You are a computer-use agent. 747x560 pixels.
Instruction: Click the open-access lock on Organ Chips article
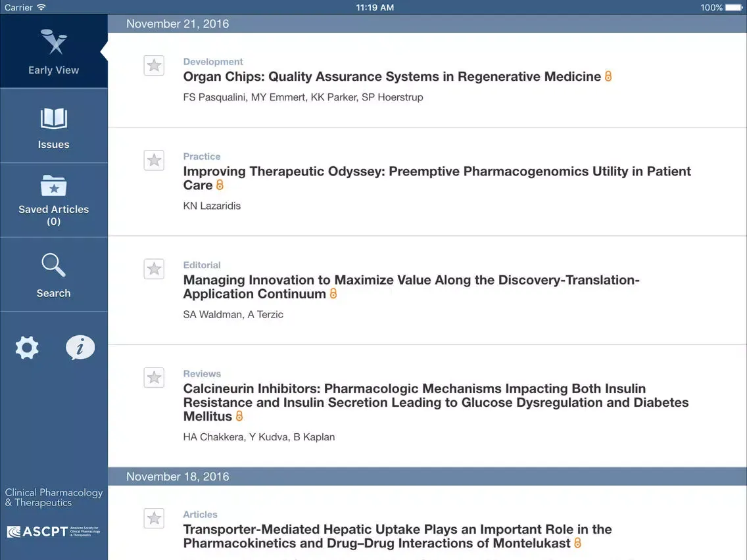pos(608,76)
